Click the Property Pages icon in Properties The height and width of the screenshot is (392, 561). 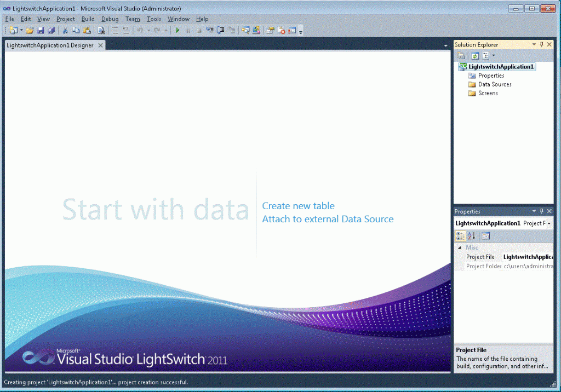click(486, 236)
